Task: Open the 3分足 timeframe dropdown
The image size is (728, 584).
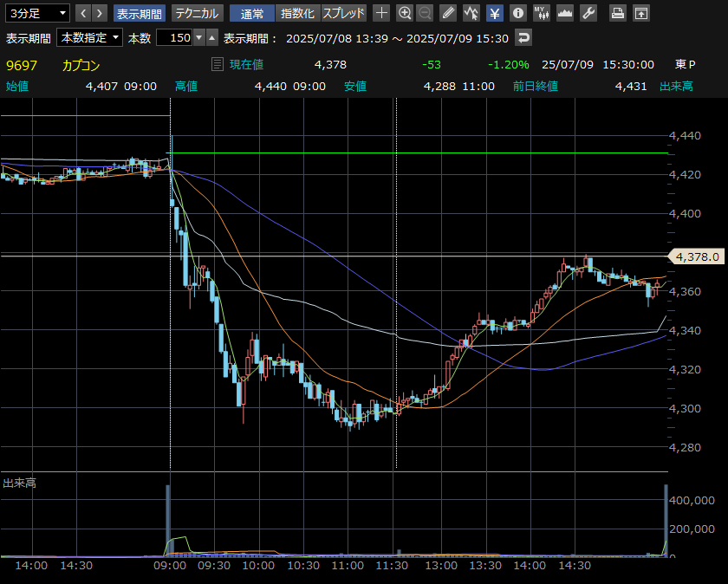Action: [36, 13]
